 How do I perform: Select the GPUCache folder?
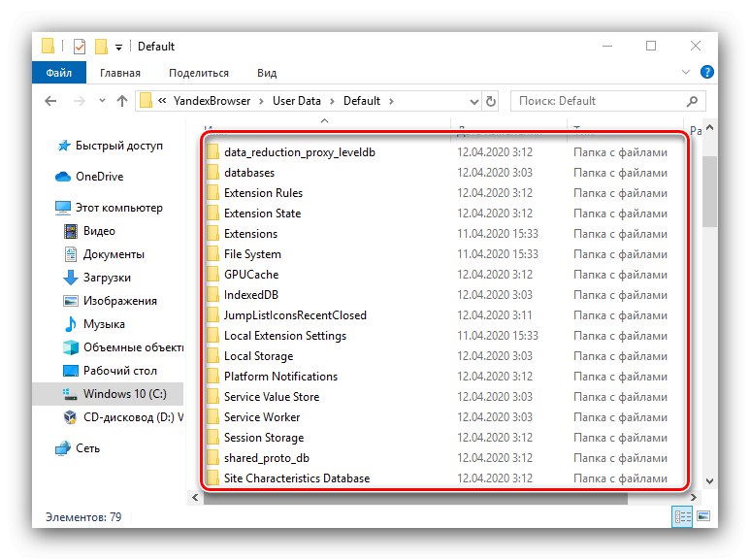pos(251,275)
